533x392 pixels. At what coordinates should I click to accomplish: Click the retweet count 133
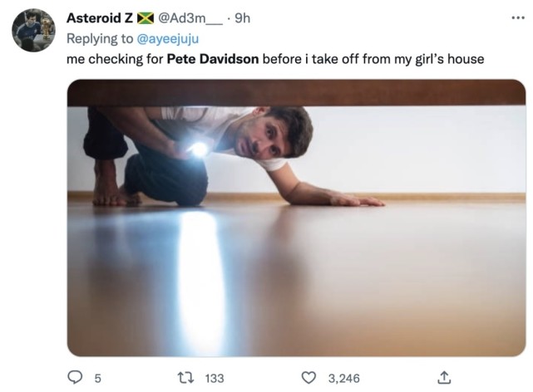[x=215, y=378]
